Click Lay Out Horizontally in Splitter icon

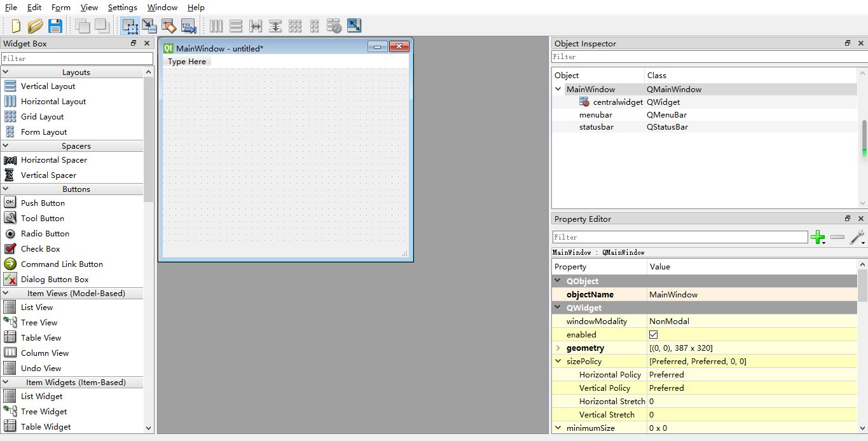[256, 26]
